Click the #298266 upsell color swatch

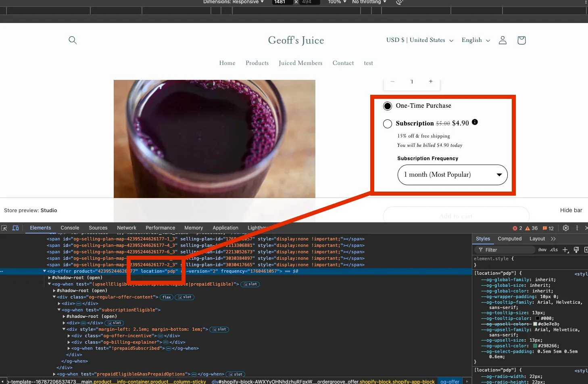tap(535, 346)
